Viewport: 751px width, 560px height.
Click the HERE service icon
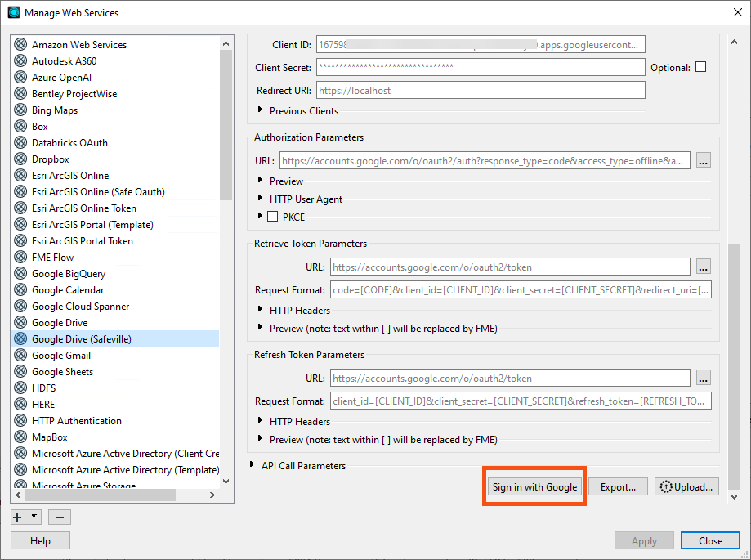point(20,405)
